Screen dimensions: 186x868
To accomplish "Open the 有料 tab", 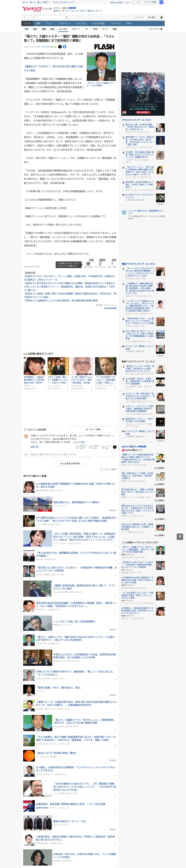I will coord(128,23).
